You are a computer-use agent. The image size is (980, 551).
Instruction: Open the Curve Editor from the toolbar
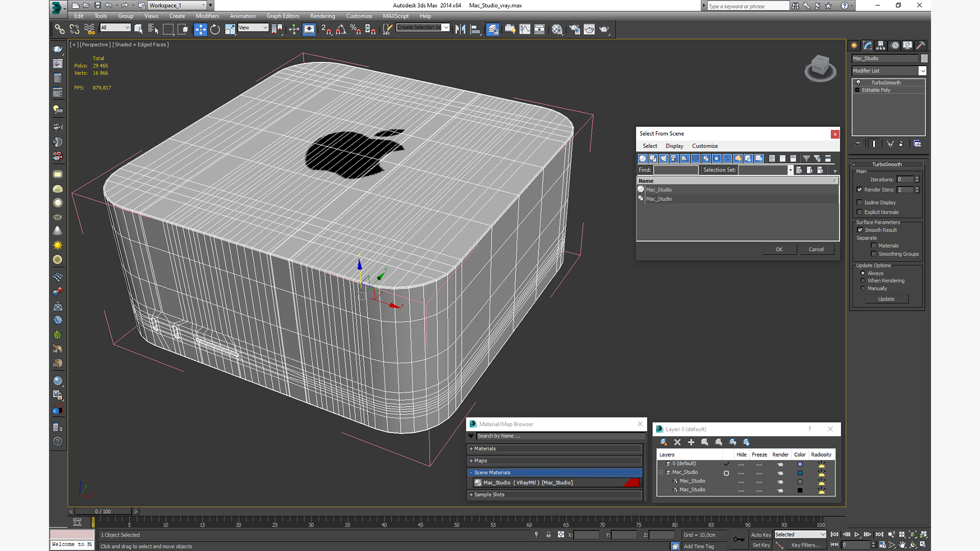(525, 29)
